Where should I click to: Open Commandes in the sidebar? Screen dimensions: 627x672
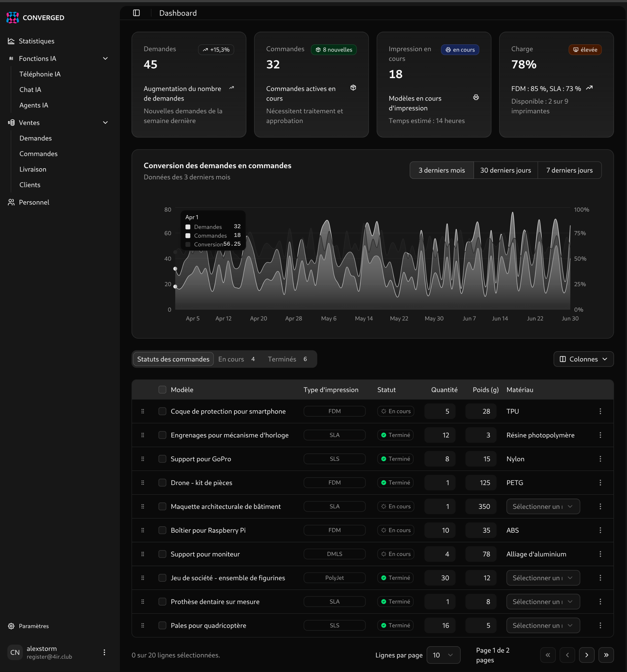(x=38, y=154)
